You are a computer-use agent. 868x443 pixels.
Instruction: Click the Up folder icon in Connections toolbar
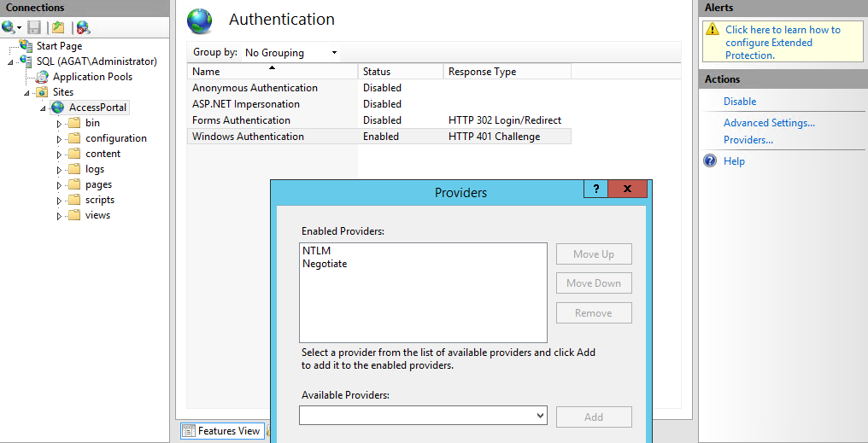coord(57,27)
